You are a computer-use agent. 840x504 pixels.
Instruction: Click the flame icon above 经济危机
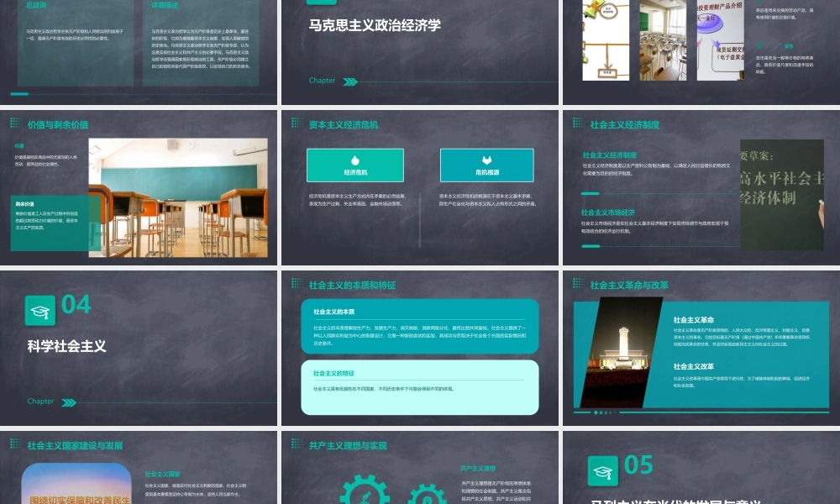pyautogui.click(x=354, y=160)
